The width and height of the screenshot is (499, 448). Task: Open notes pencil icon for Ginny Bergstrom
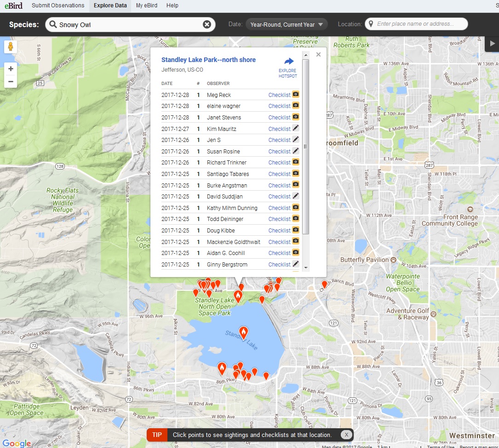point(296,264)
